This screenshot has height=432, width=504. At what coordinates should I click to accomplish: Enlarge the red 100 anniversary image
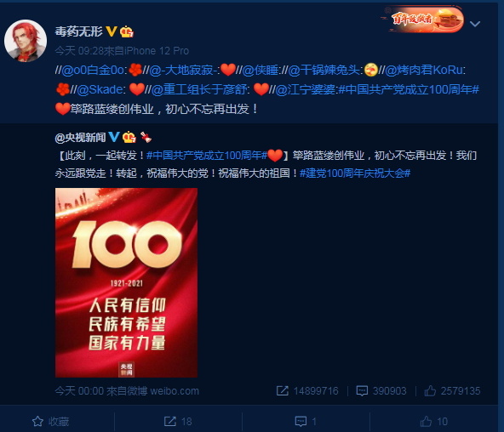click(x=126, y=282)
